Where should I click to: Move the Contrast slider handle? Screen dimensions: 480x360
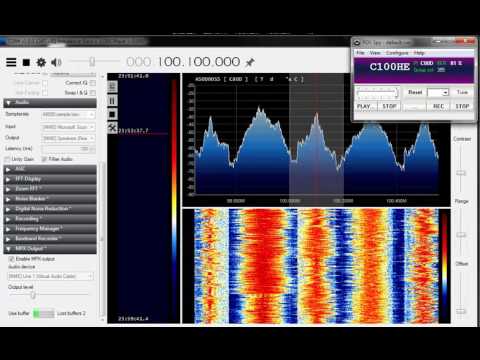click(461, 173)
